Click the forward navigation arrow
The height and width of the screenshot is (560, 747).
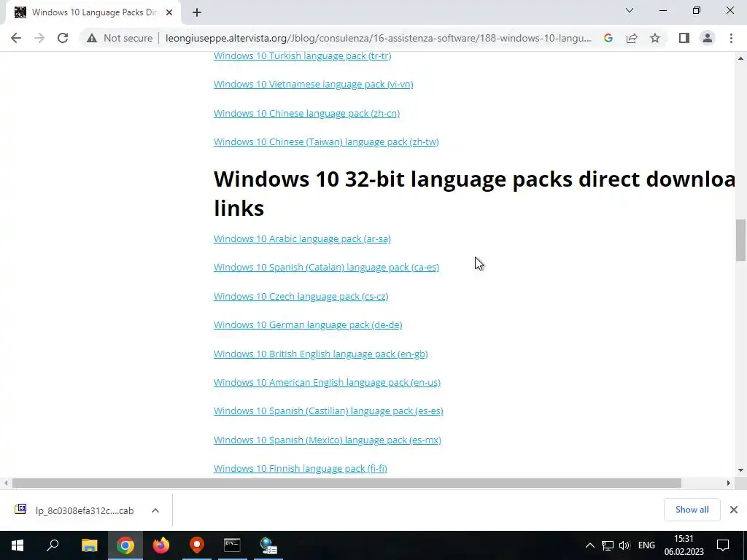pyautogui.click(x=39, y=38)
